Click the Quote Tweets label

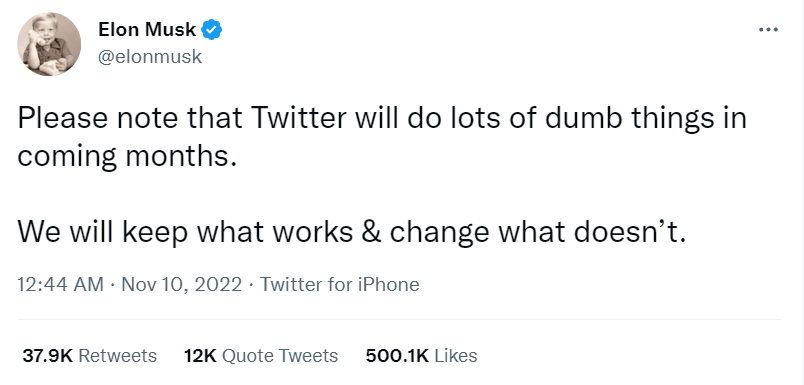click(280, 355)
